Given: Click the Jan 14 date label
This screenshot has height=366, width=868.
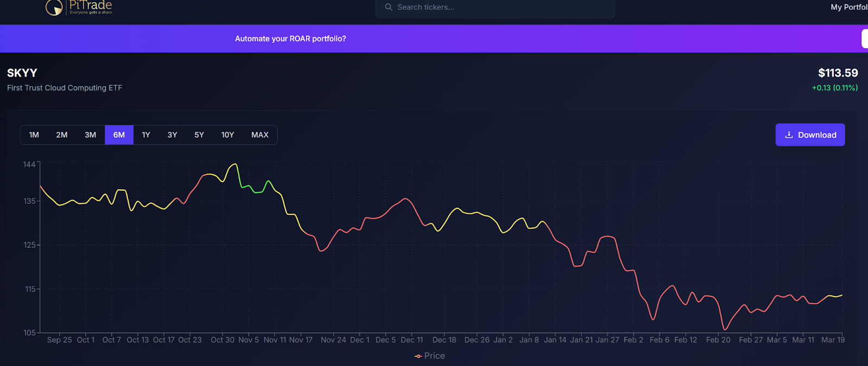Looking at the screenshot, I should click(555, 340).
